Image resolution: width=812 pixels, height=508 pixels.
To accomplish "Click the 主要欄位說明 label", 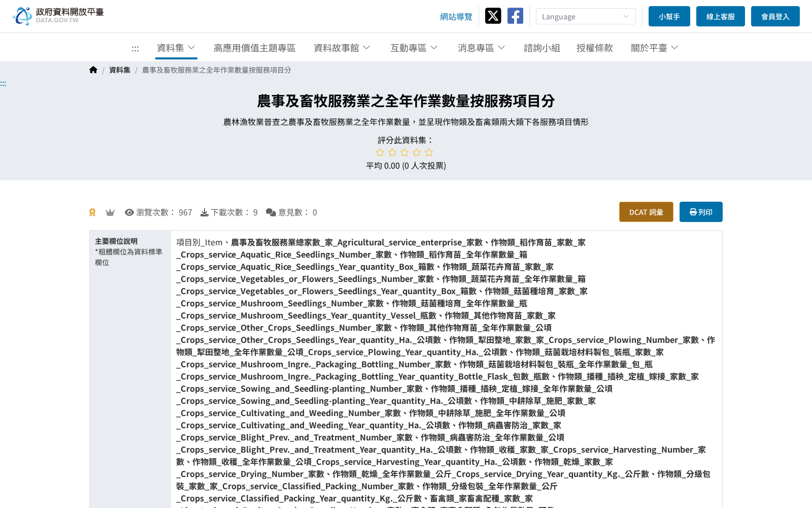I will 116,241.
